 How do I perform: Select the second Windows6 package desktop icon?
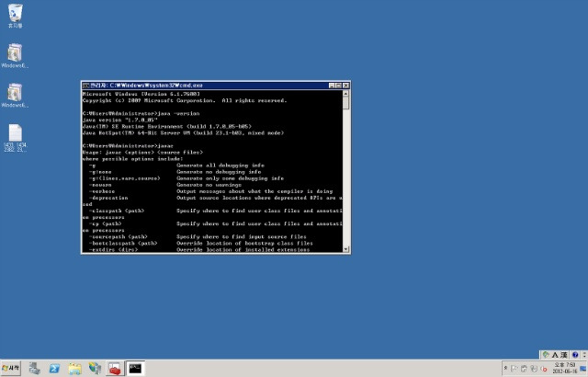[x=15, y=96]
